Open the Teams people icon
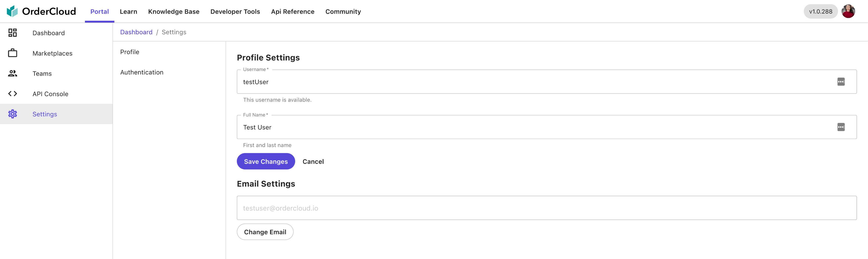This screenshot has width=868, height=259. tap(12, 73)
